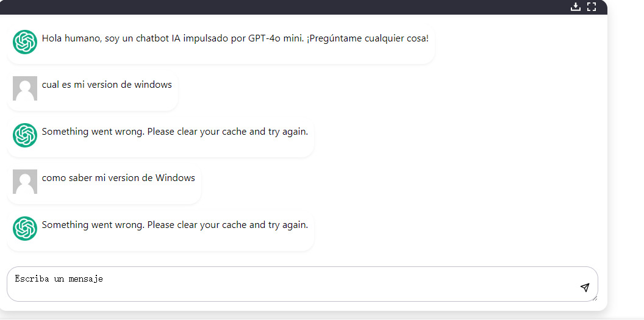Viewport: 644px width, 320px height.
Task: Click the ChatGPT logo beside the last error reply
Action: pos(25,229)
